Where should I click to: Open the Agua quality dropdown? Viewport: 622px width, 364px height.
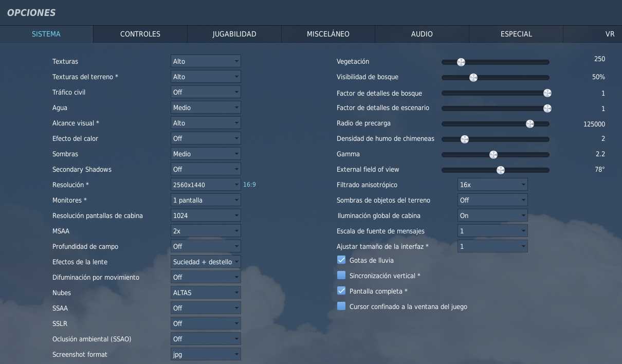tap(206, 107)
